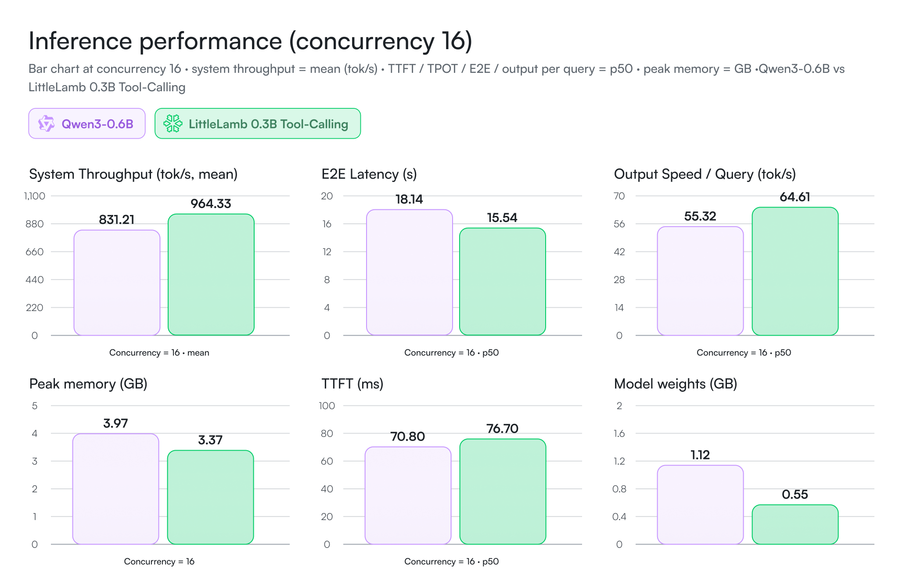Select the purple Qwen bar in TTFT chart
Image resolution: width=899 pixels, height=588 pixels.
point(408,495)
